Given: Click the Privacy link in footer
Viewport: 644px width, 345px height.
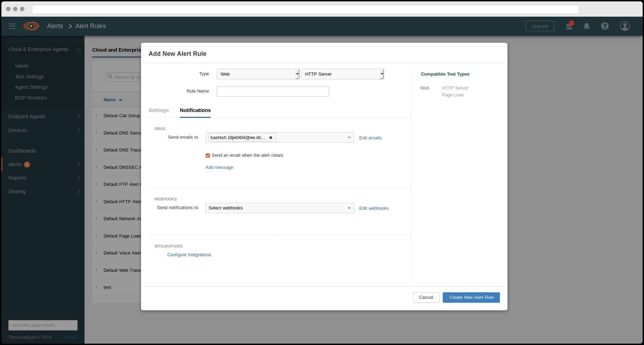Looking at the screenshot, I should coord(71,337).
